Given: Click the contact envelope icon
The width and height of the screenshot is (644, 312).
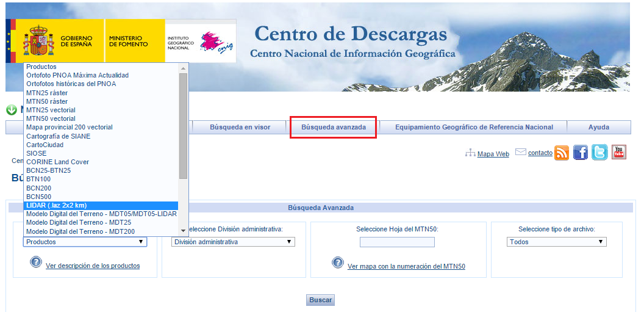Looking at the screenshot, I should point(520,152).
